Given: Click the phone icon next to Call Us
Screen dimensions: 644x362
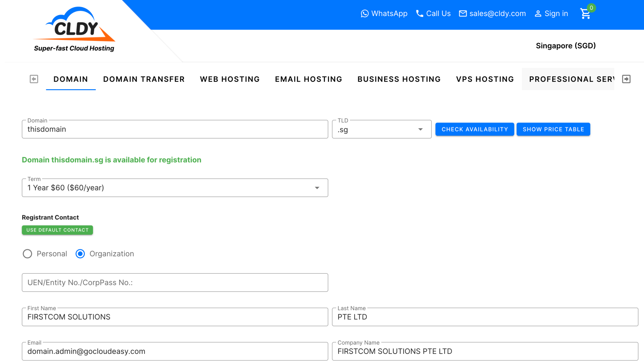Looking at the screenshot, I should pyautogui.click(x=419, y=14).
